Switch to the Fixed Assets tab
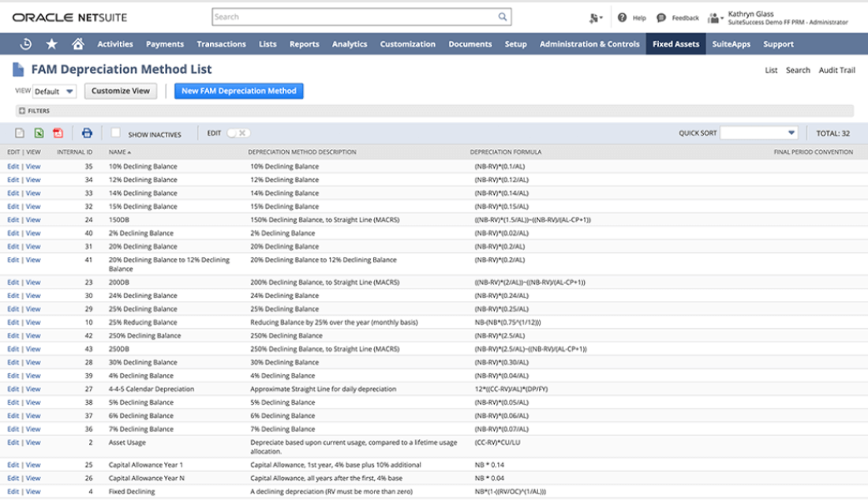 pyautogui.click(x=675, y=43)
